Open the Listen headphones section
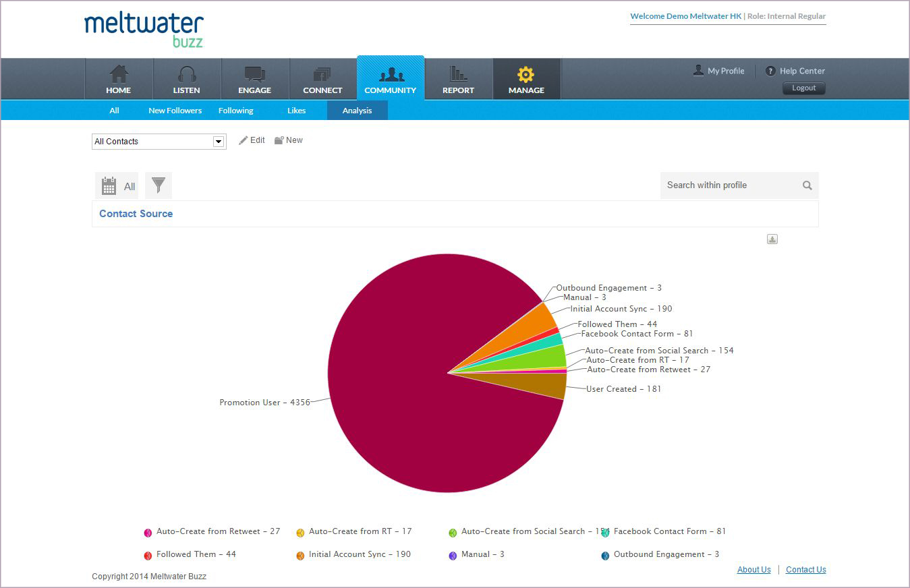This screenshot has height=588, width=910. (186, 79)
